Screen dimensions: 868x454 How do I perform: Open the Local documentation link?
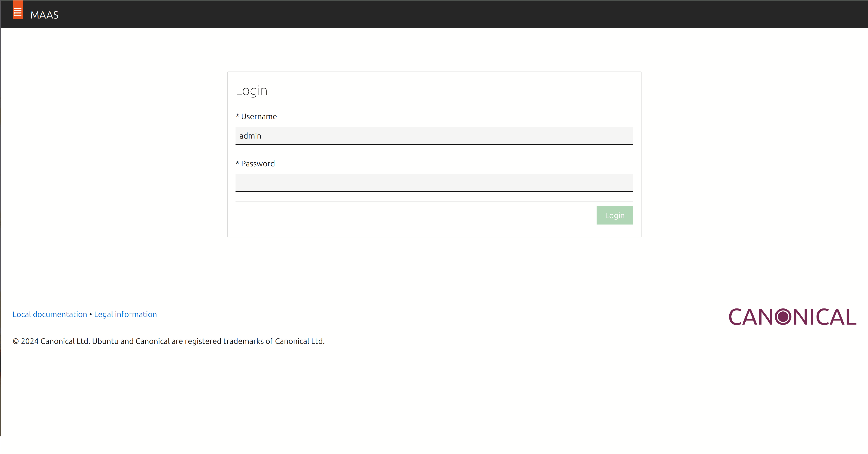click(50, 314)
